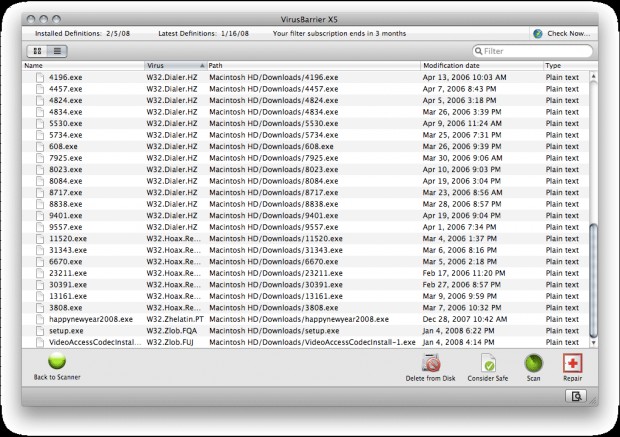Select the 23211.exe file name
This screenshot has width=620, height=437.
(x=68, y=273)
